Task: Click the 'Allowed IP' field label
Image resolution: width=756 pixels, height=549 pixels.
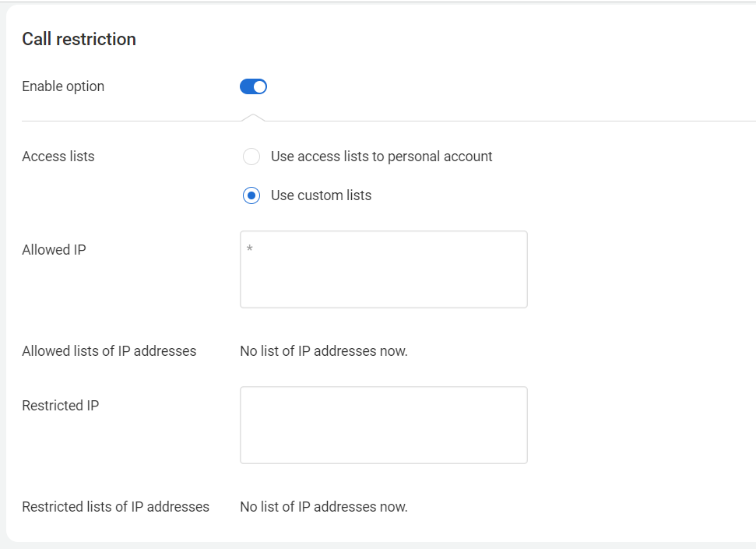Action: click(54, 250)
